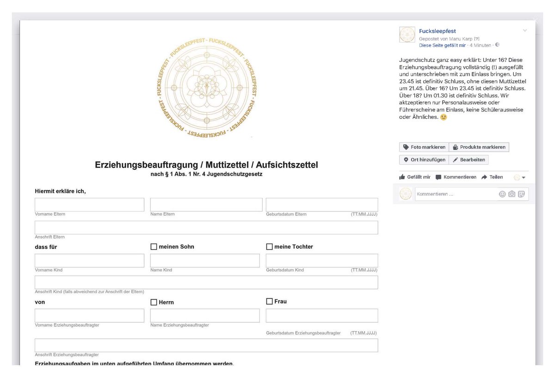Viewport: 555px width, 392px height.
Task: Click the smiley emoji ending the post text
Action: 444,117
